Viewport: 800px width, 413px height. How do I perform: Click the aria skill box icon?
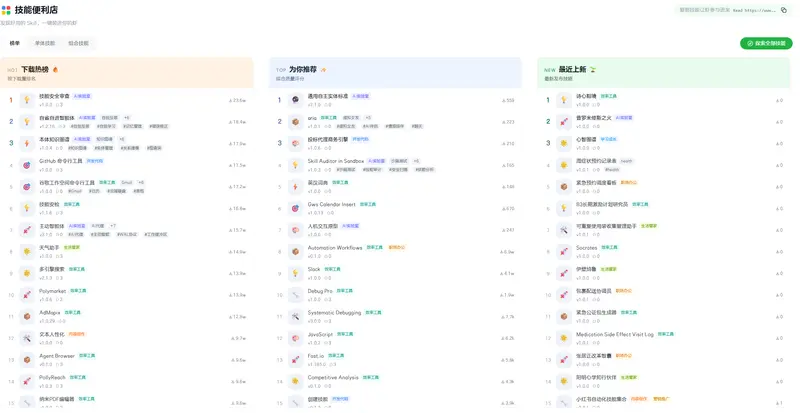295,122
